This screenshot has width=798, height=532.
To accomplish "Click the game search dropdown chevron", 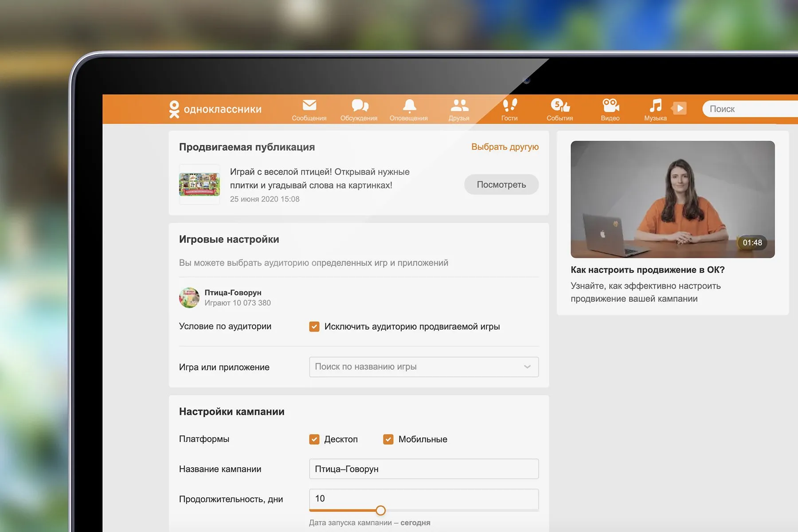I will pyautogui.click(x=527, y=367).
